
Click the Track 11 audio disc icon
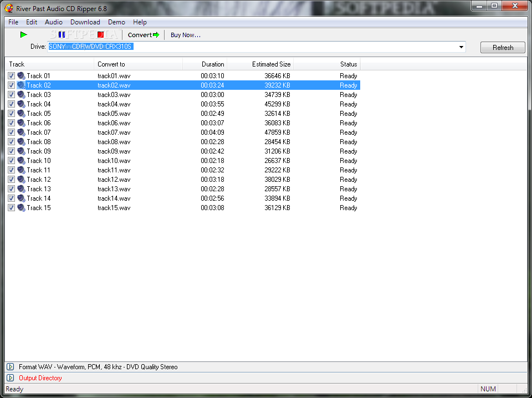click(21, 170)
